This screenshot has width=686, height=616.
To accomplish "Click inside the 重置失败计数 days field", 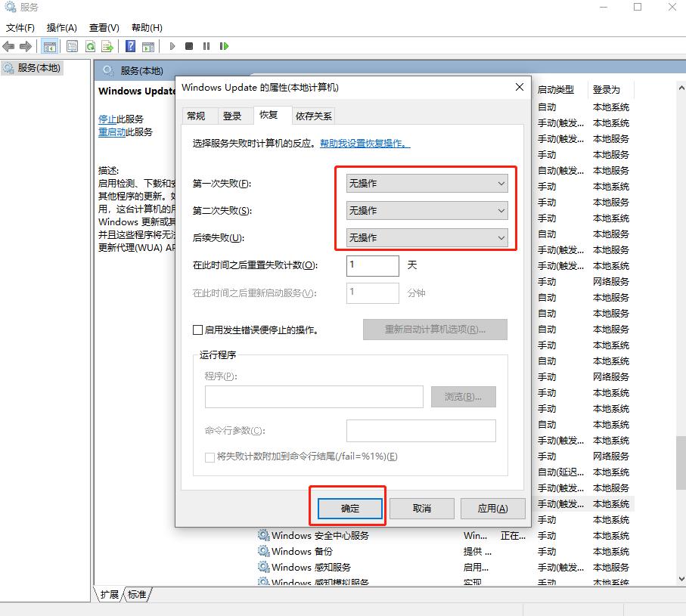I will point(373,265).
